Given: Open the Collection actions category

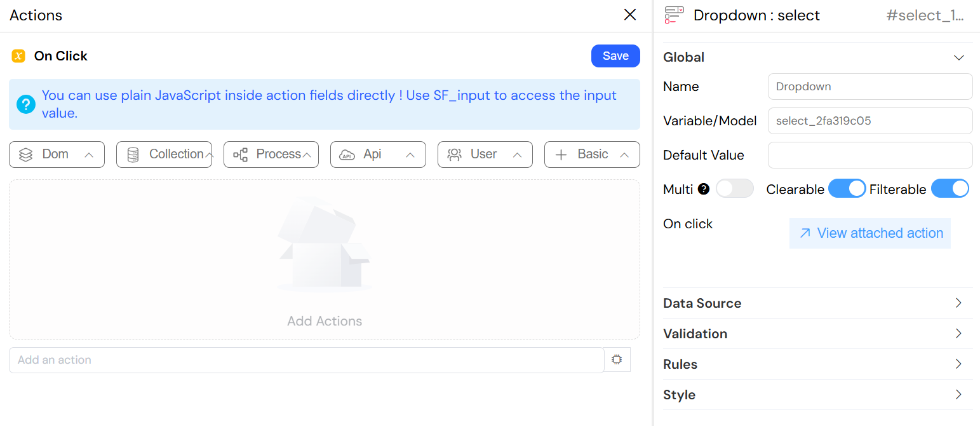Looking at the screenshot, I should pyautogui.click(x=164, y=155).
